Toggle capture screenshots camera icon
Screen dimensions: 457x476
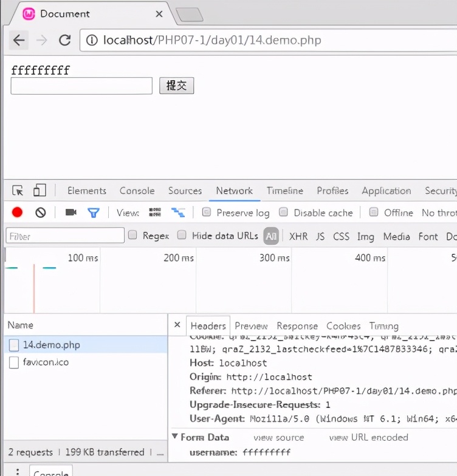click(x=70, y=212)
